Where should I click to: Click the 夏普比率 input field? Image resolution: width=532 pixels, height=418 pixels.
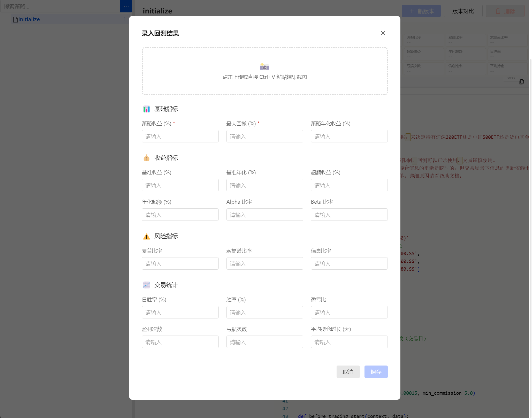pos(180,264)
